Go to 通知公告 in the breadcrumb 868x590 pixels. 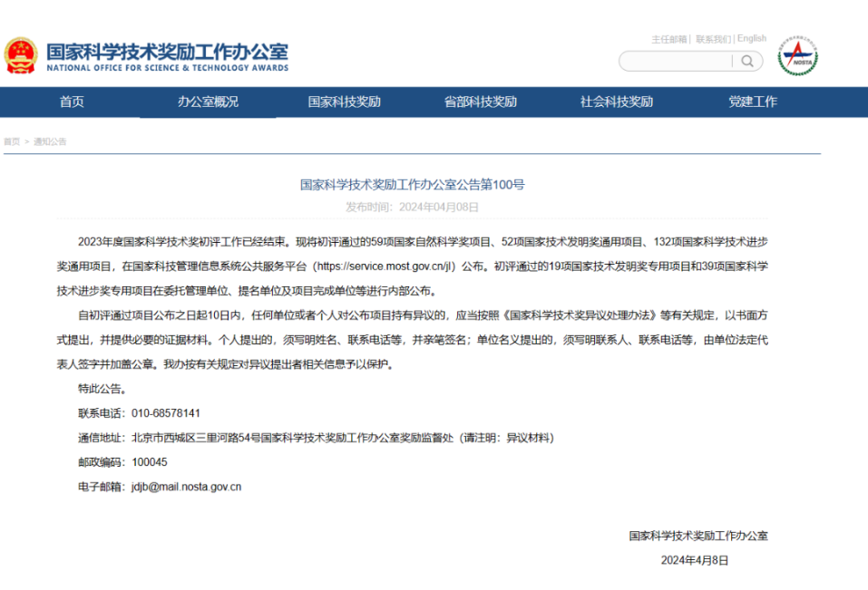pos(50,141)
